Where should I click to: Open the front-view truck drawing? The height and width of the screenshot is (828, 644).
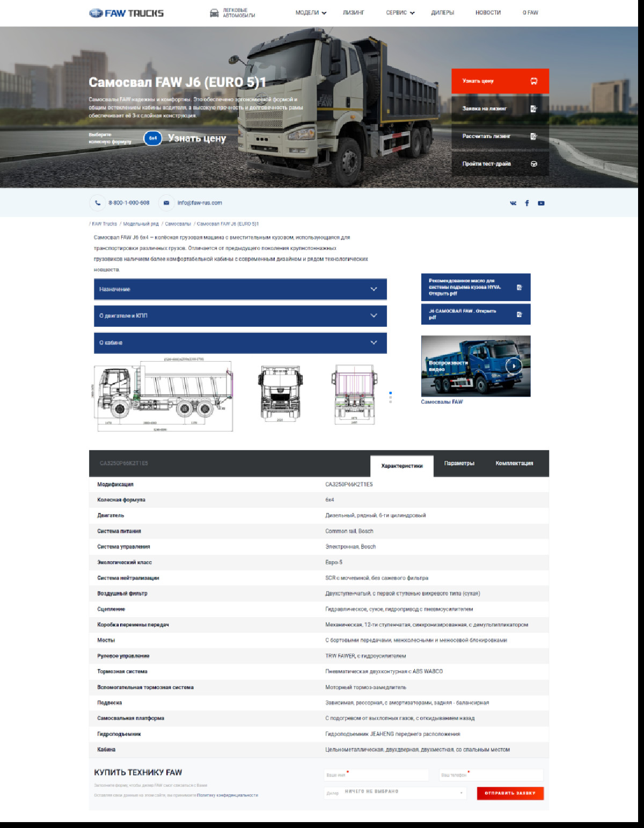coord(281,394)
